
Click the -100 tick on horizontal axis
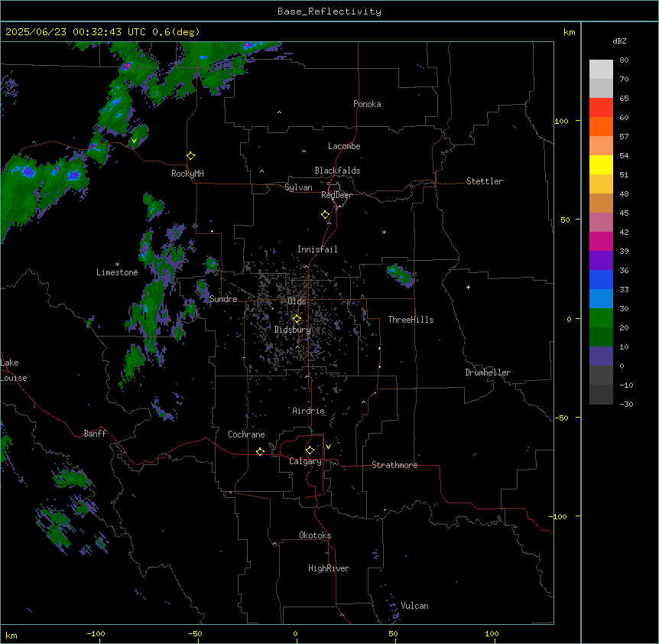(x=96, y=633)
